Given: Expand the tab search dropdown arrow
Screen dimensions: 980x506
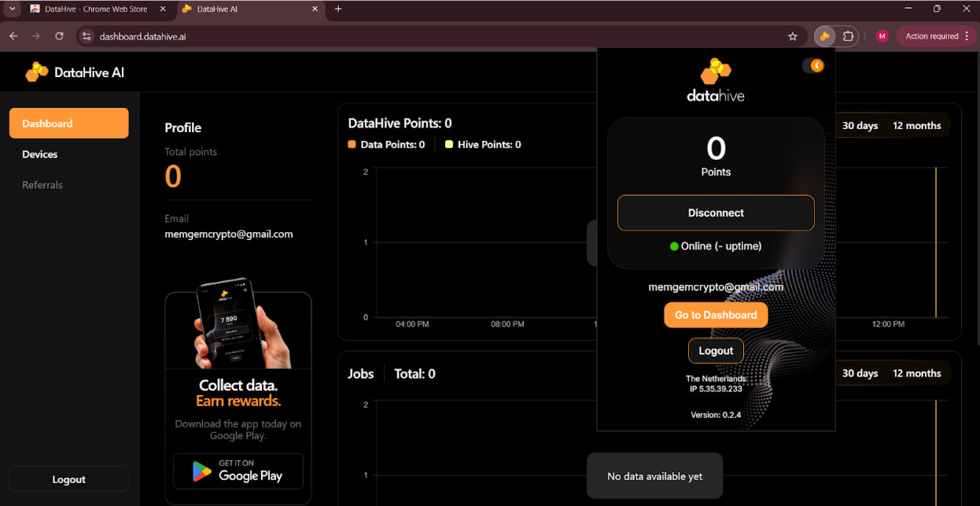Looking at the screenshot, I should pyautogui.click(x=13, y=9).
